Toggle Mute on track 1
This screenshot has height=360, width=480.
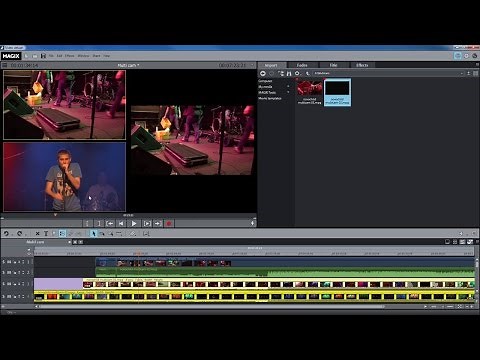coord(9,262)
